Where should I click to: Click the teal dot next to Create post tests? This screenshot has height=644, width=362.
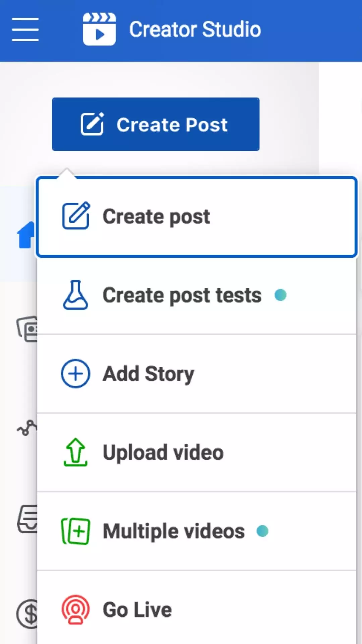pyautogui.click(x=280, y=295)
